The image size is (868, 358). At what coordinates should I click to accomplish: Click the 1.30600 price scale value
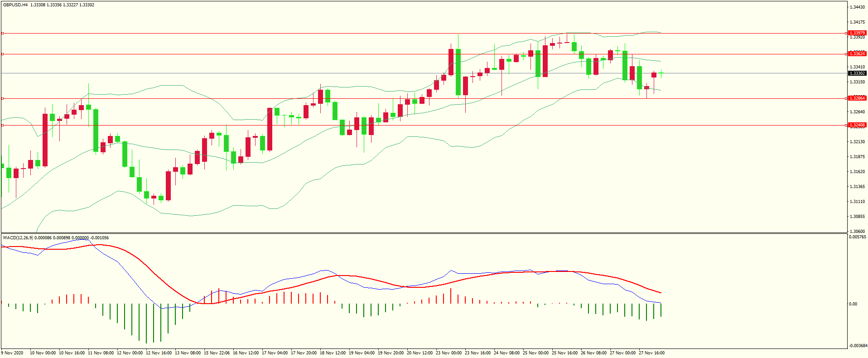(857, 231)
